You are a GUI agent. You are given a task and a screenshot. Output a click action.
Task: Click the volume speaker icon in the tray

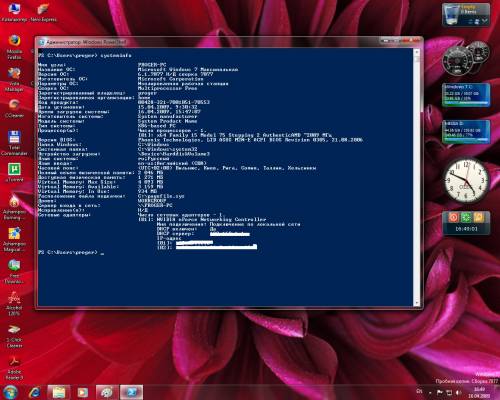[x=459, y=392]
